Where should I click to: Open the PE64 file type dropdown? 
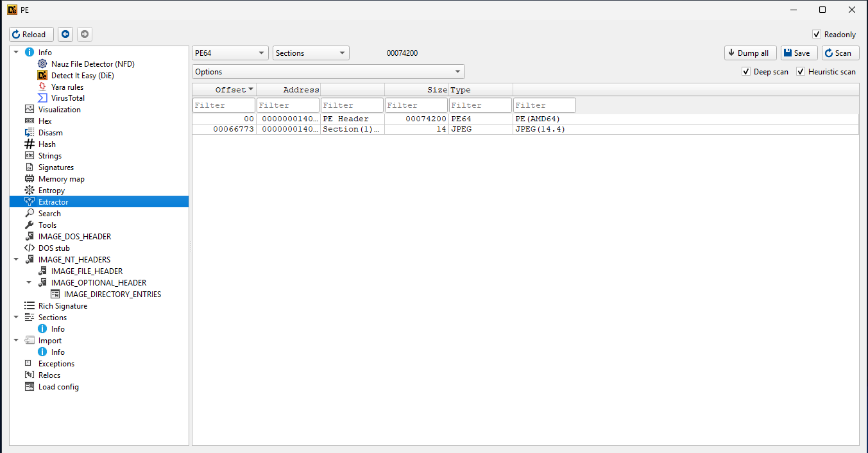click(230, 53)
